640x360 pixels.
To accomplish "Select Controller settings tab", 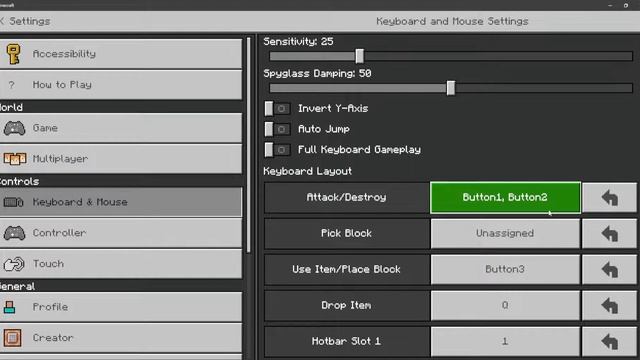I will coord(121,233).
